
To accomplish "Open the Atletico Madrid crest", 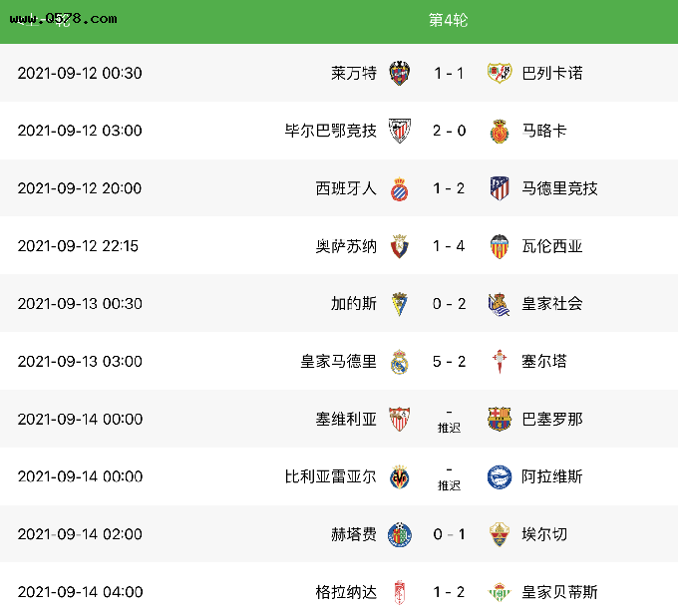I will point(500,188).
